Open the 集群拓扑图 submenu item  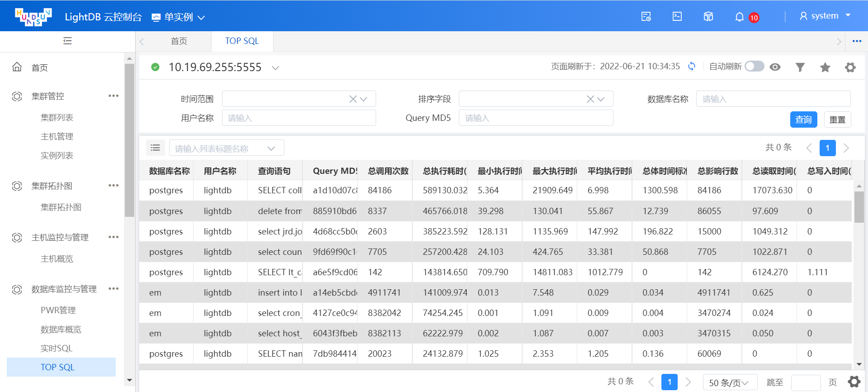[61, 207]
